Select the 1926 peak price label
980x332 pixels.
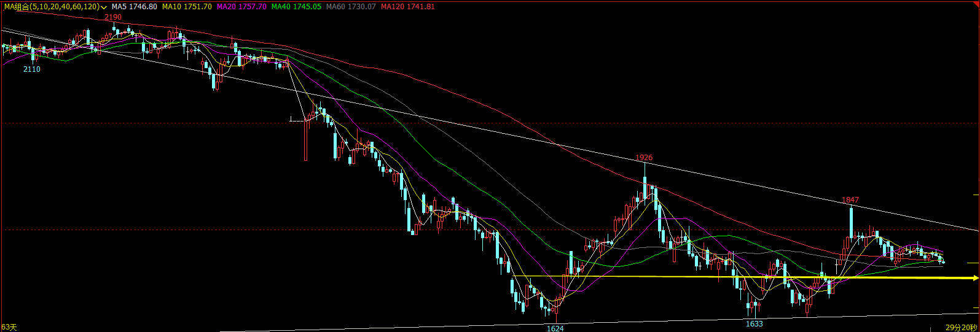pyautogui.click(x=644, y=158)
